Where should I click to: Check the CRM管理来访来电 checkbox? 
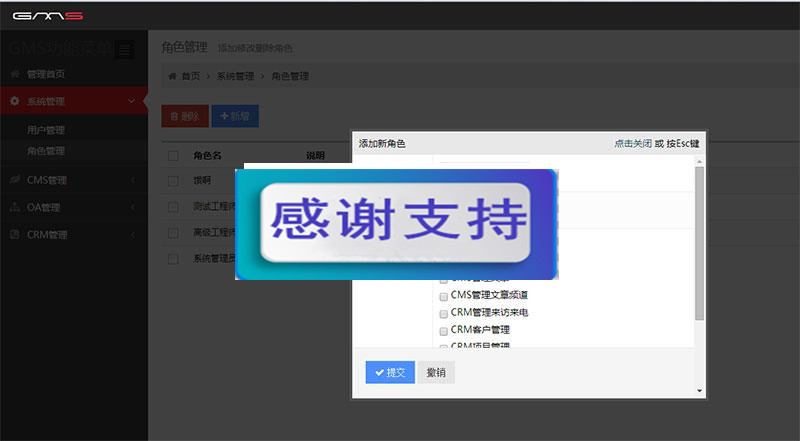[443, 313]
